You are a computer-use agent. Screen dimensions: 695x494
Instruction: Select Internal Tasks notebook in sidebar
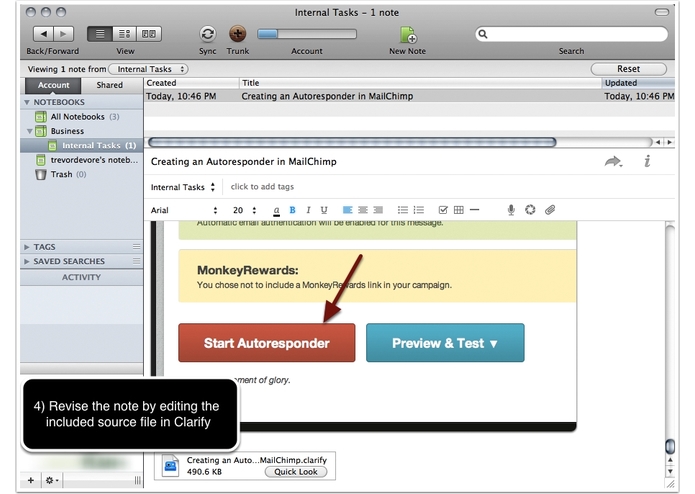[82, 145]
